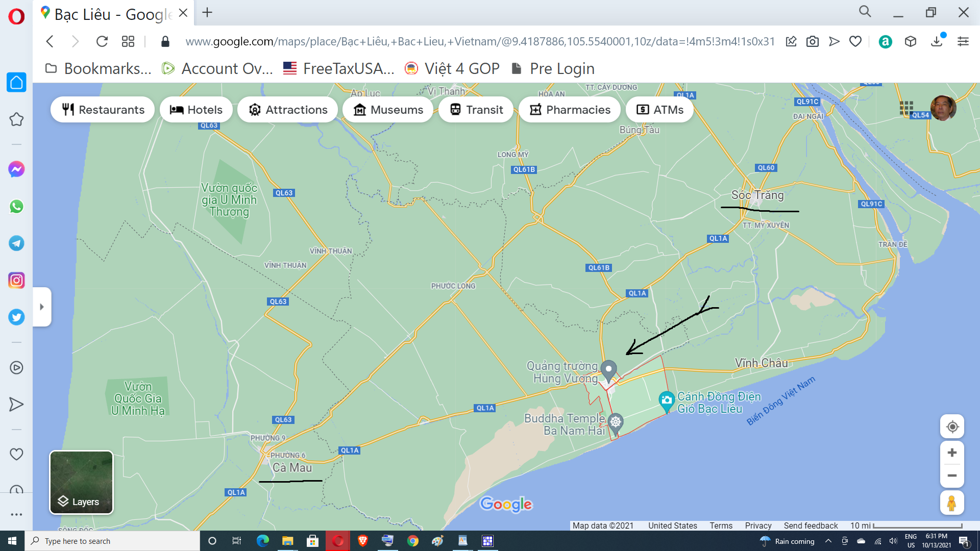Go back to previous page

[x=50, y=41]
